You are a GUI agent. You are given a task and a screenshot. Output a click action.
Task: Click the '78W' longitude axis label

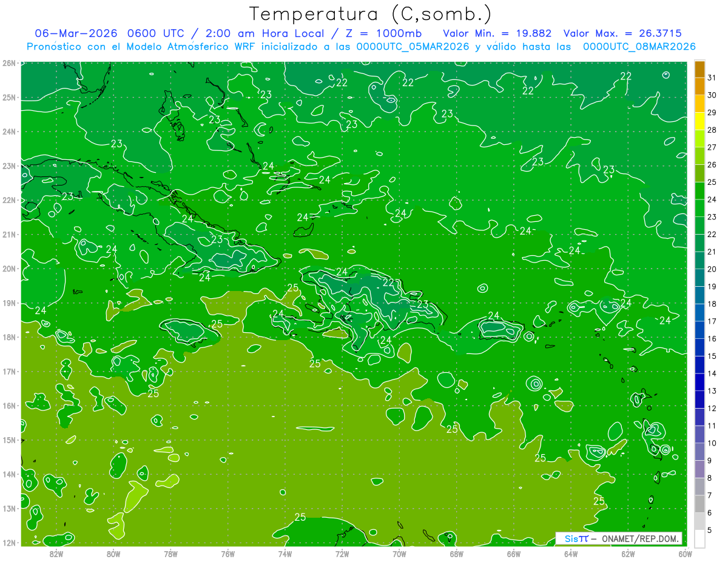(170, 554)
